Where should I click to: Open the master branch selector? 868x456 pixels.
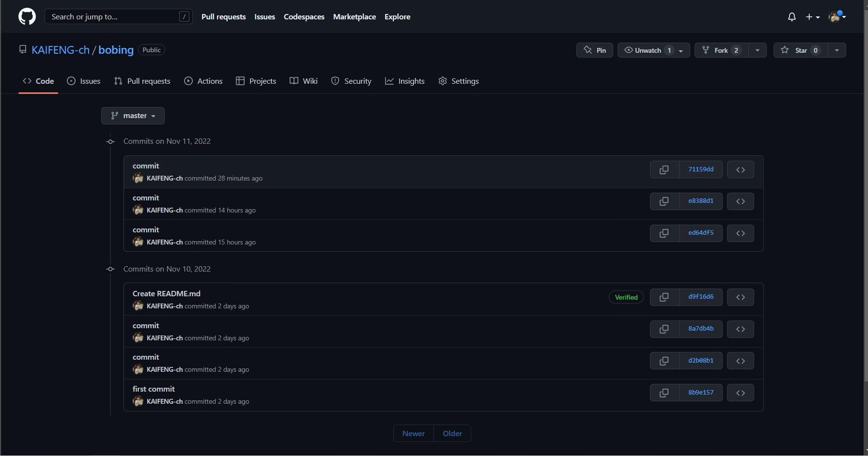click(x=133, y=116)
